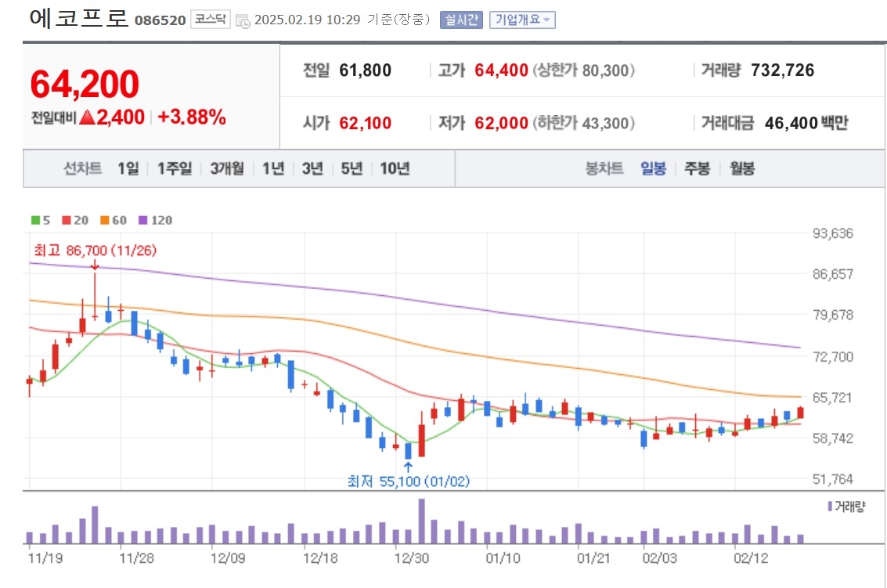Viewport: 887px width, 588px height.
Task: Switch to the 월봉 monthly candle chart
Action: click(742, 168)
